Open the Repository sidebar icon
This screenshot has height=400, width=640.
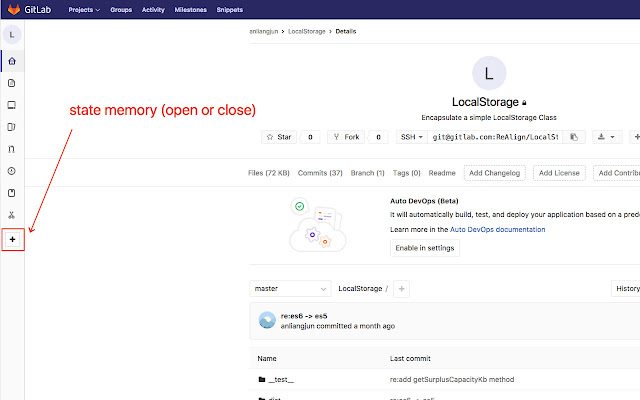tap(12, 83)
